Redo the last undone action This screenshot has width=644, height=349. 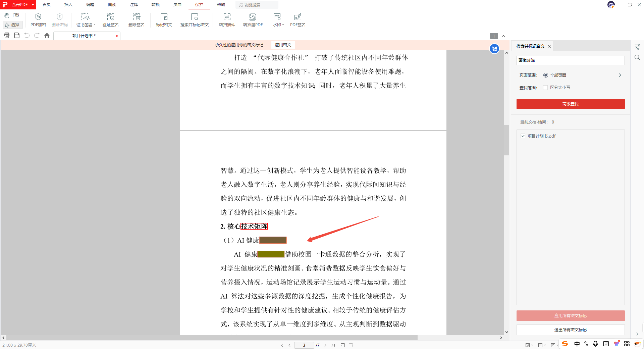coord(37,35)
